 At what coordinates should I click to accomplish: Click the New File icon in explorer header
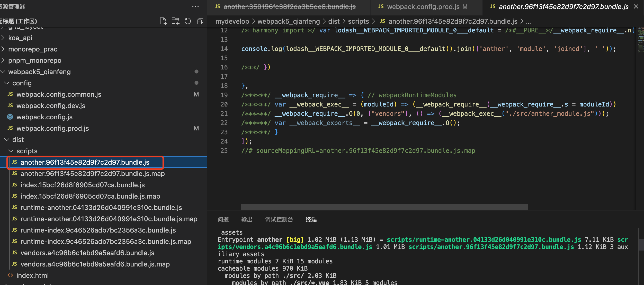coord(163,21)
